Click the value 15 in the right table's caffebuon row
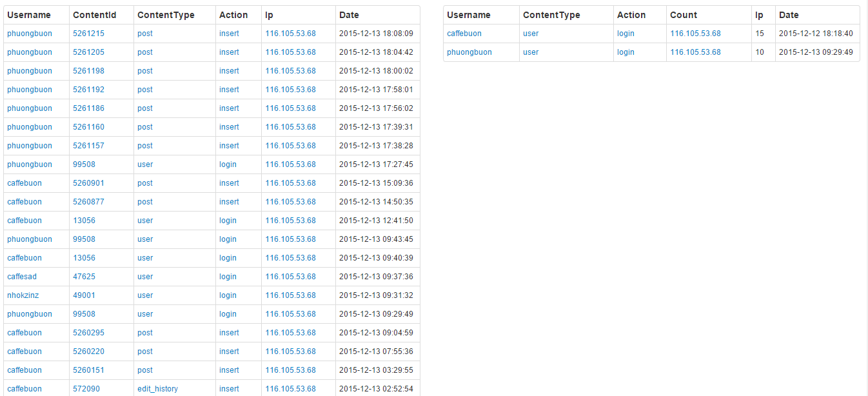The image size is (868, 396). (x=760, y=34)
